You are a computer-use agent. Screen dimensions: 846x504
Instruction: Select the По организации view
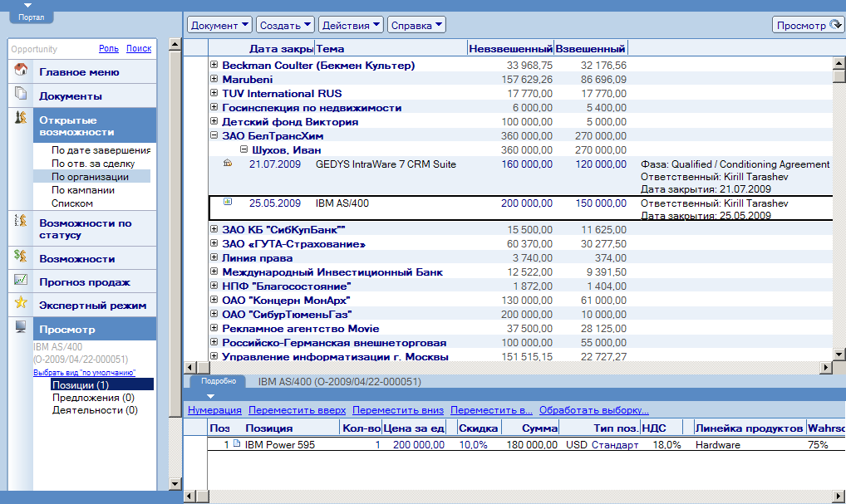point(91,176)
